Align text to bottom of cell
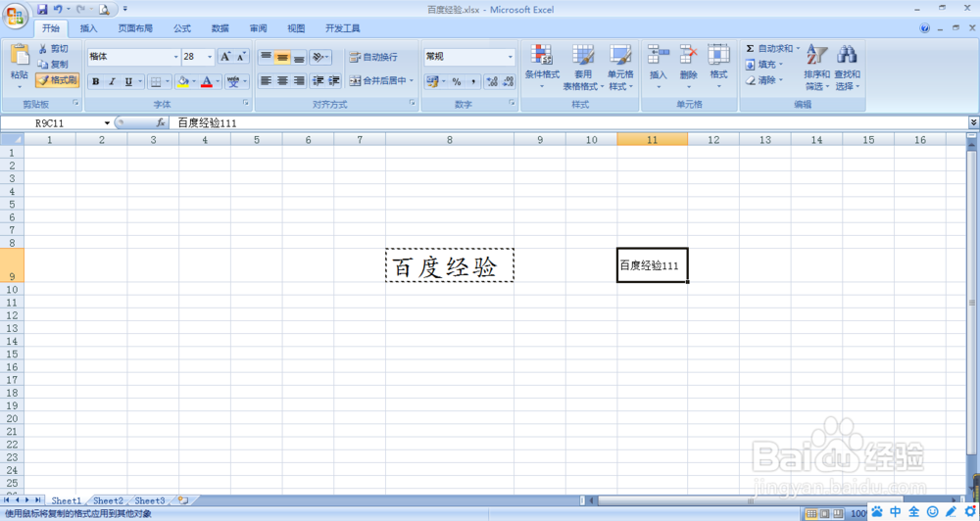 tap(299, 58)
